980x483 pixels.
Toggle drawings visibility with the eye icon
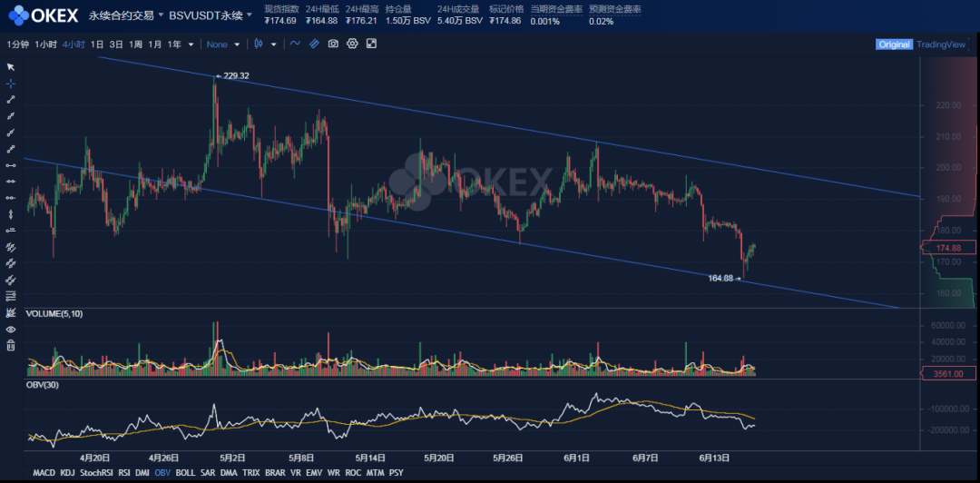pyautogui.click(x=11, y=329)
